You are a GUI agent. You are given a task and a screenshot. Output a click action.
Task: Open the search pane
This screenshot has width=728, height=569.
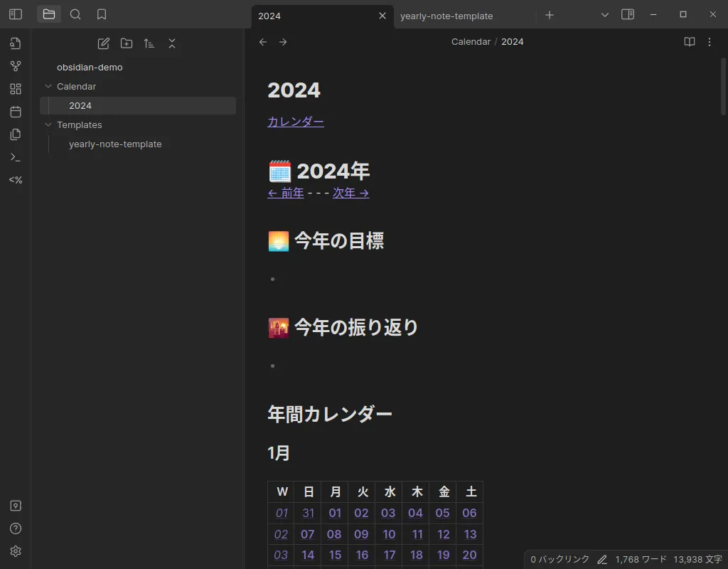(75, 14)
